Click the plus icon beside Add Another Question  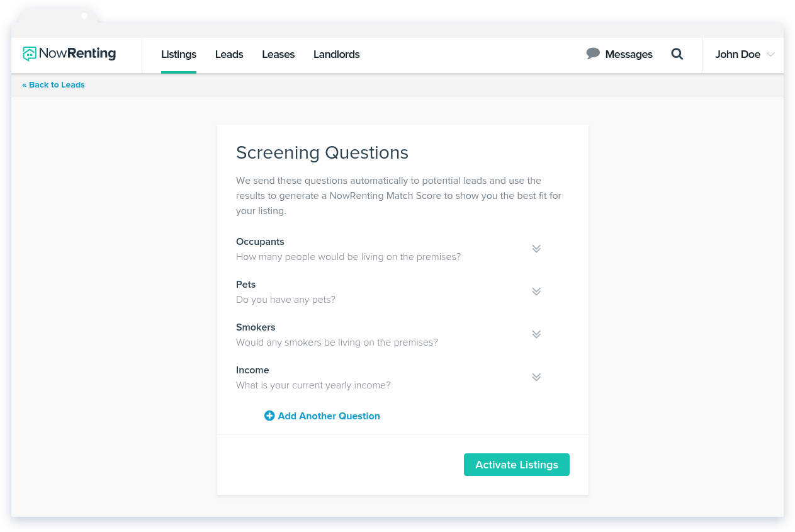point(269,416)
